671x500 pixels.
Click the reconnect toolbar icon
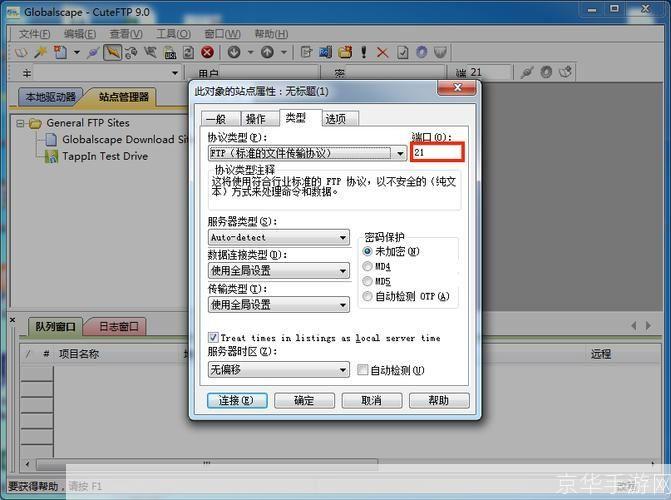tap(131, 52)
